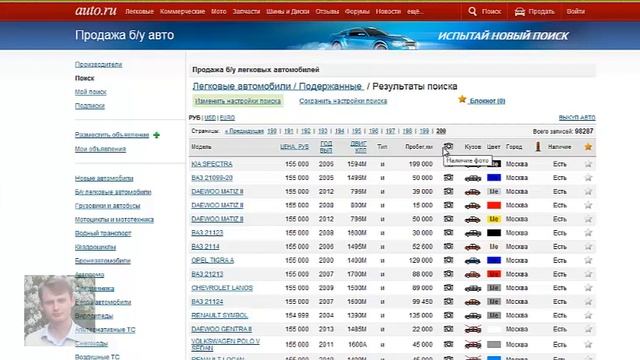
Task: Open the Форумы menu item
Action: click(357, 11)
